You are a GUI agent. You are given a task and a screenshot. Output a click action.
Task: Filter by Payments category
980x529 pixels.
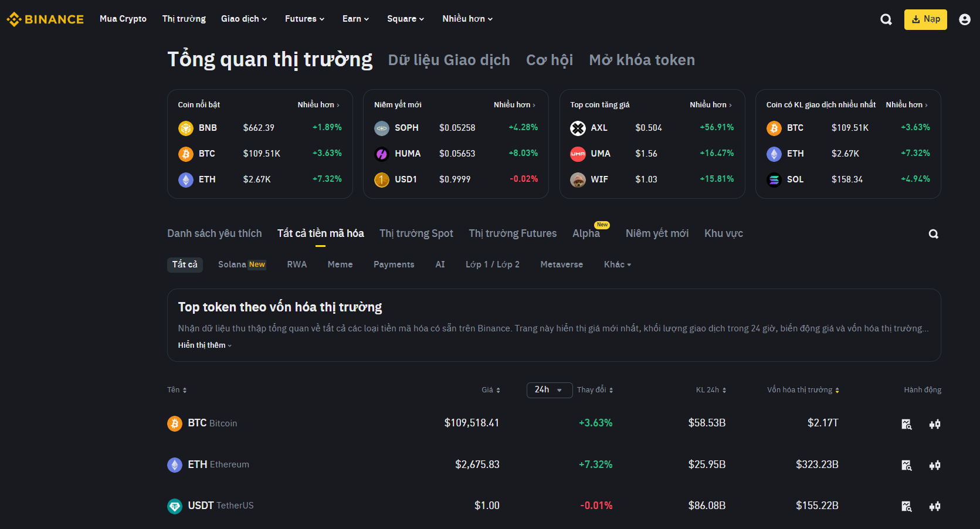[394, 264]
